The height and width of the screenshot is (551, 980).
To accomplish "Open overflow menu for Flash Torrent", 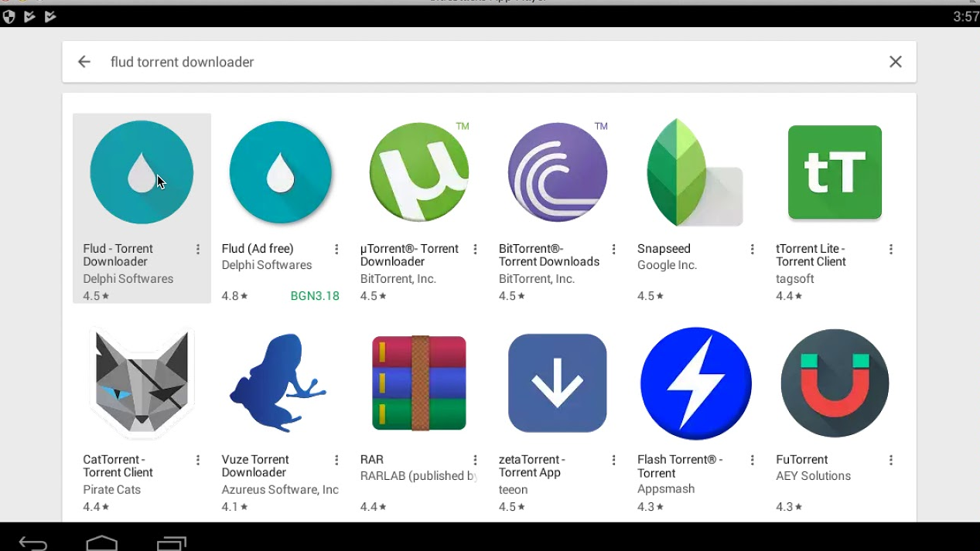I will pos(753,460).
